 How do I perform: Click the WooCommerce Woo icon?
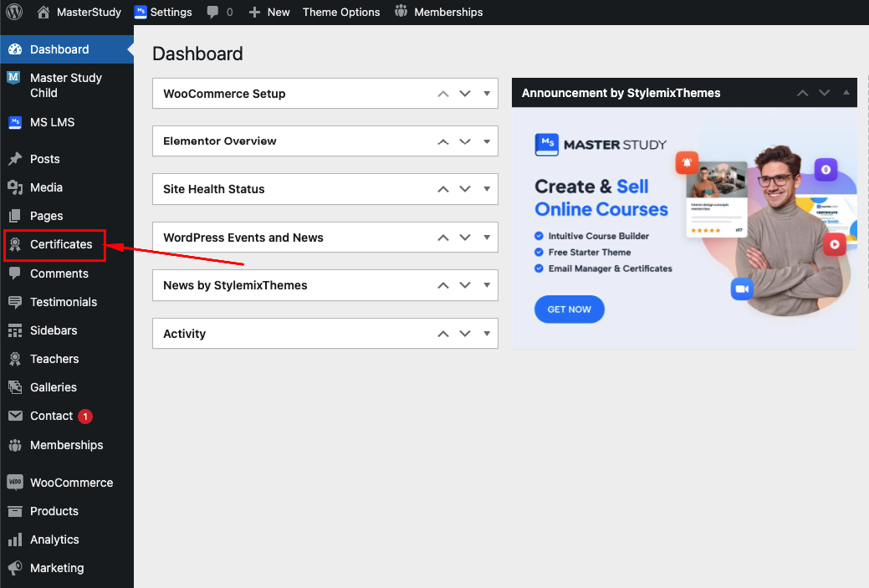tap(15, 482)
